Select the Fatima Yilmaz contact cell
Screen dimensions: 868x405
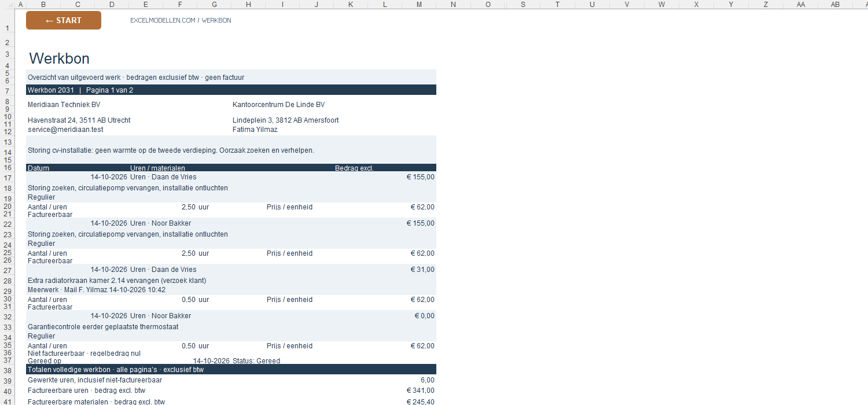point(255,130)
